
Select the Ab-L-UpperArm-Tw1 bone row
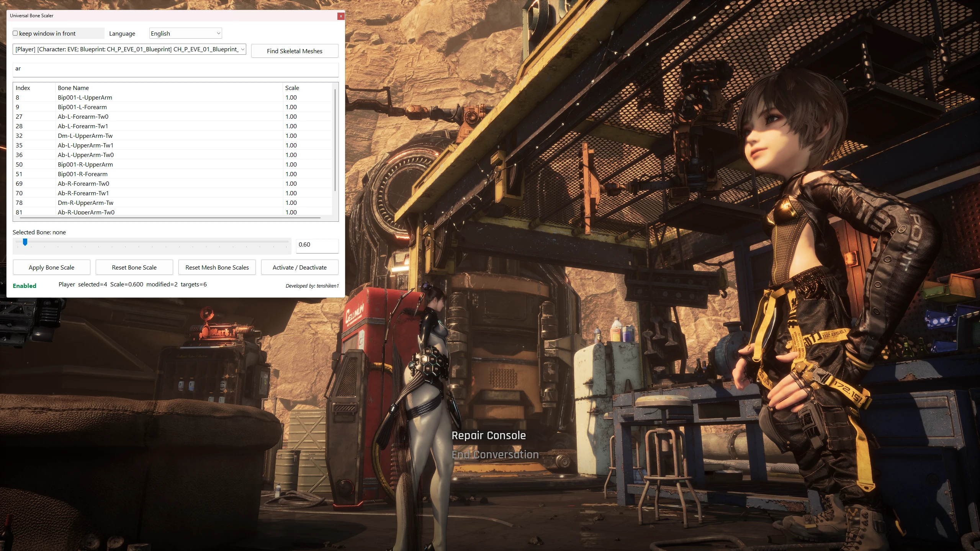pos(172,145)
